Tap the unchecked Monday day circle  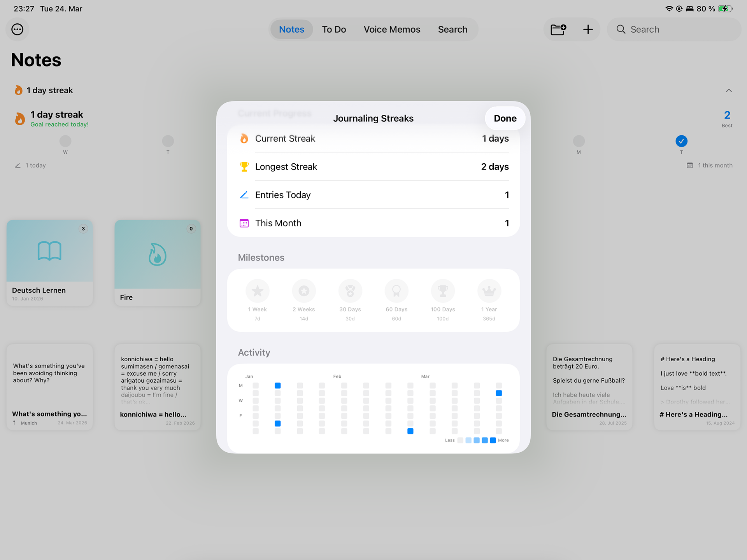(579, 141)
